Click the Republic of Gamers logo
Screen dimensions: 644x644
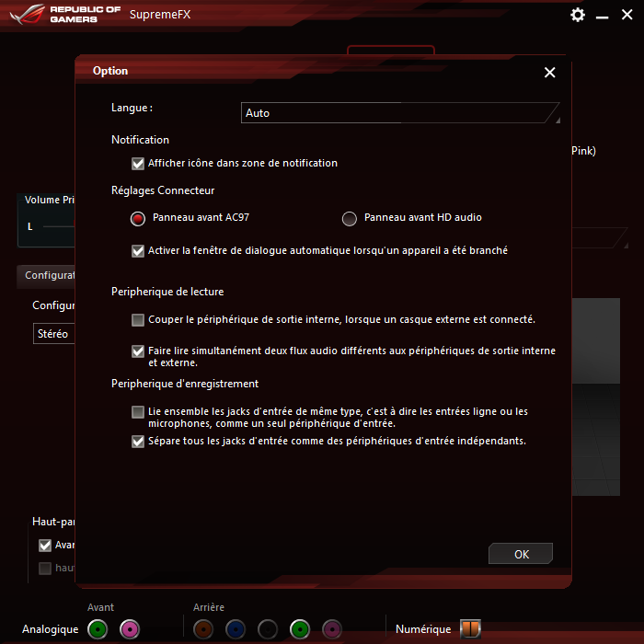65,15
